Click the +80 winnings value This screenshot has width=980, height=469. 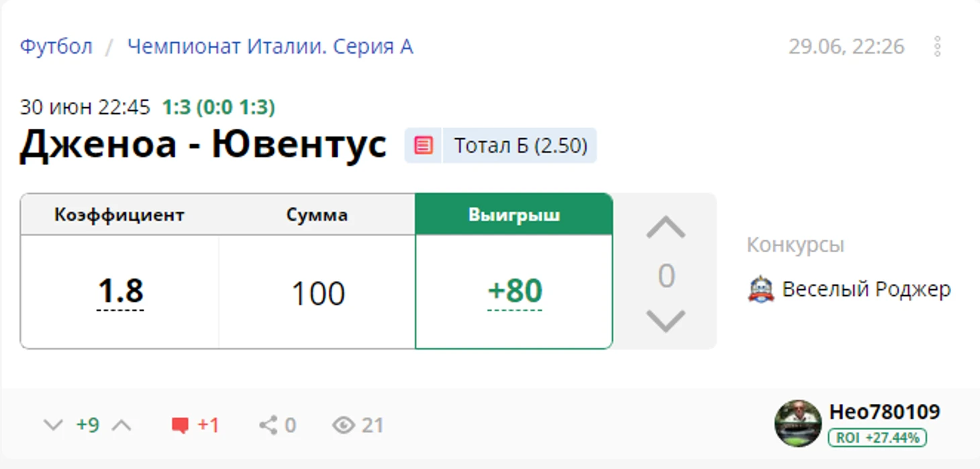[515, 292]
